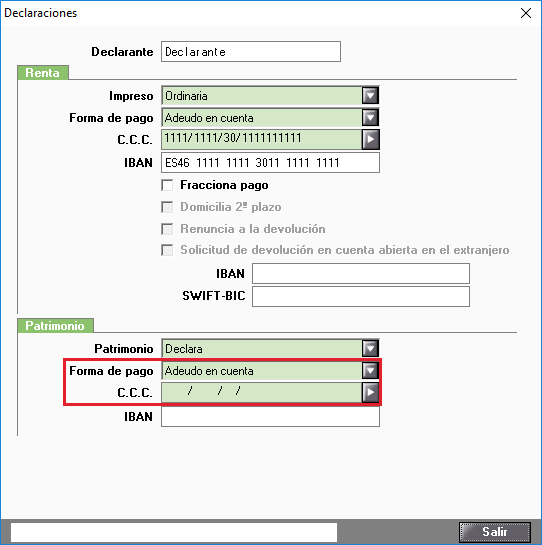Toggle Renuncia a la devolución checkbox

167,229
